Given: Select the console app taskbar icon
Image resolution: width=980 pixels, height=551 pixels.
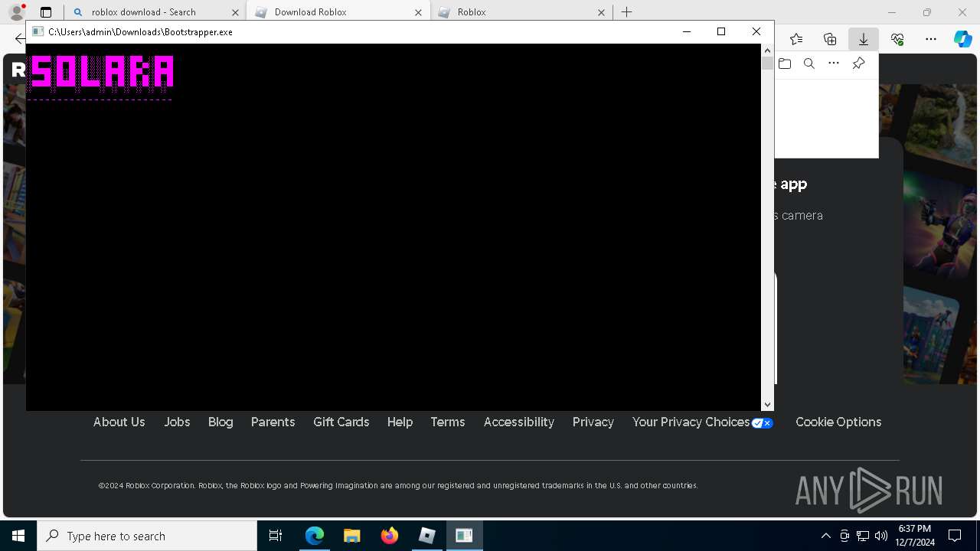Looking at the screenshot, I should point(464,536).
